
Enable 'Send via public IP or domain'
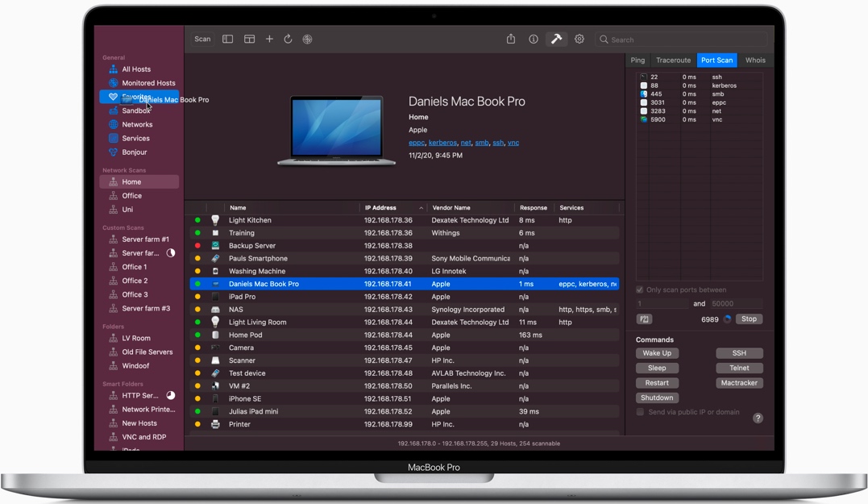(641, 412)
